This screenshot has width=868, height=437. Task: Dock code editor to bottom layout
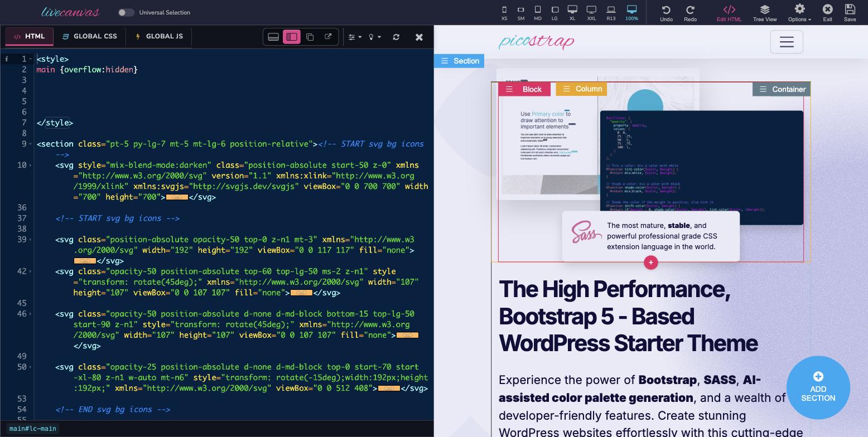pos(273,37)
